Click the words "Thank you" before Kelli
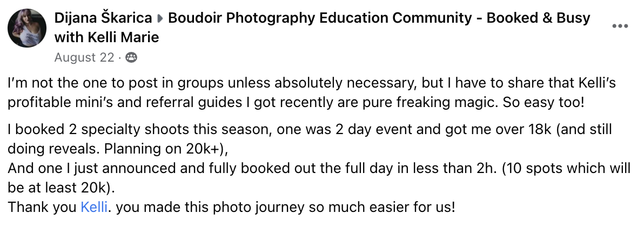The image size is (644, 226). [x=42, y=206]
